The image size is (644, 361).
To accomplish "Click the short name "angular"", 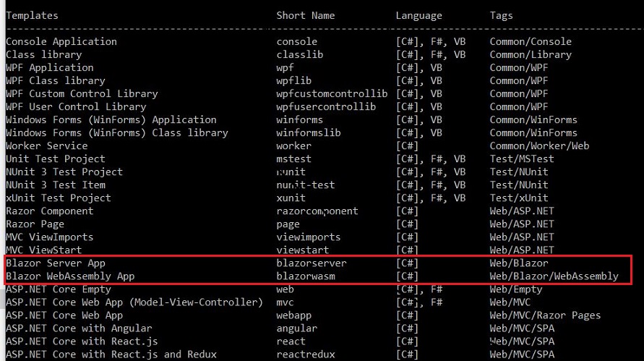I will (296, 328).
